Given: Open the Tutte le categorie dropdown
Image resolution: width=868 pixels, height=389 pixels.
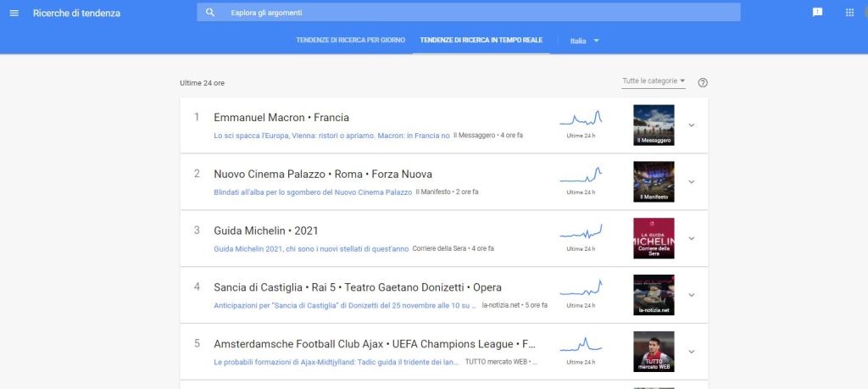Looking at the screenshot, I should pyautogui.click(x=654, y=81).
